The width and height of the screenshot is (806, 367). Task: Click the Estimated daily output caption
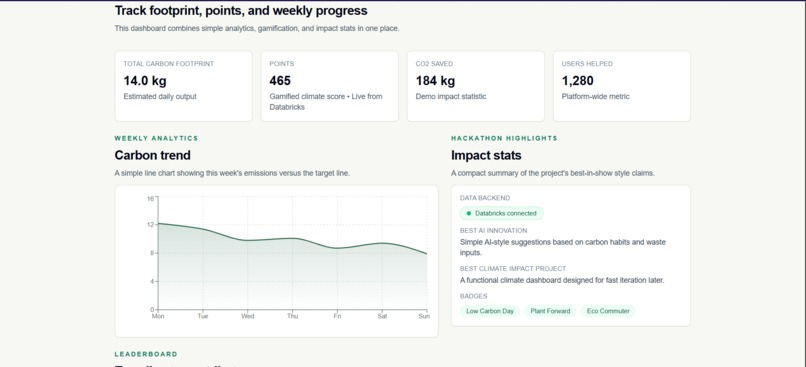point(160,96)
